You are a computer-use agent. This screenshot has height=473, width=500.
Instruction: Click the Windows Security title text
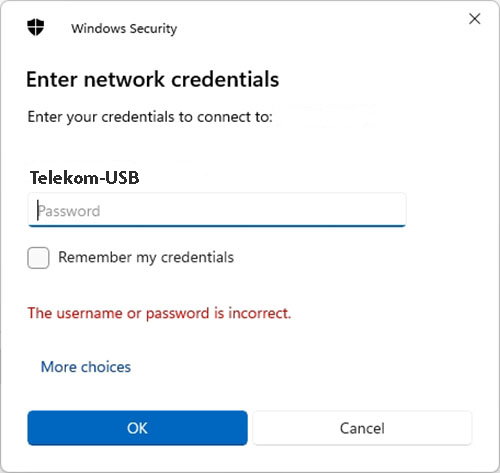coord(124,29)
